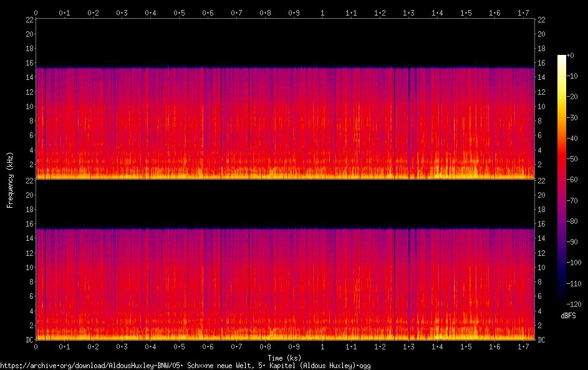Click the 10 kHz label of the lower channel
588x370 pixels.
coord(30,268)
